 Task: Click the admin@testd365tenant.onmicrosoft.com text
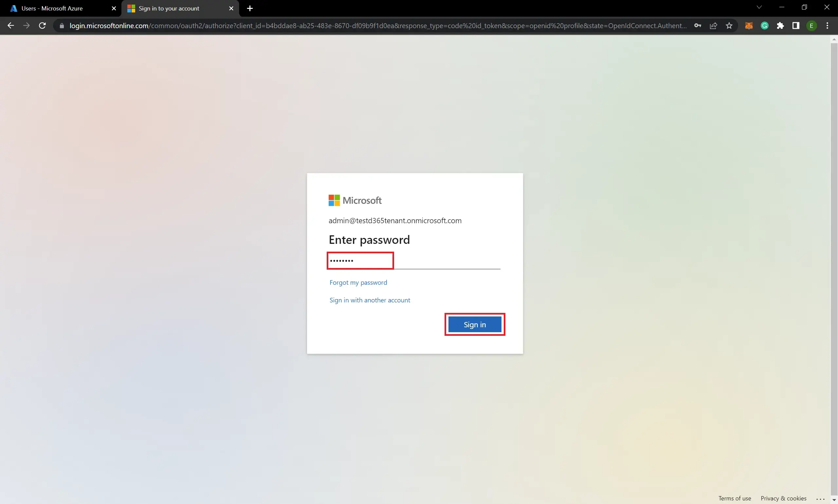pyautogui.click(x=395, y=221)
